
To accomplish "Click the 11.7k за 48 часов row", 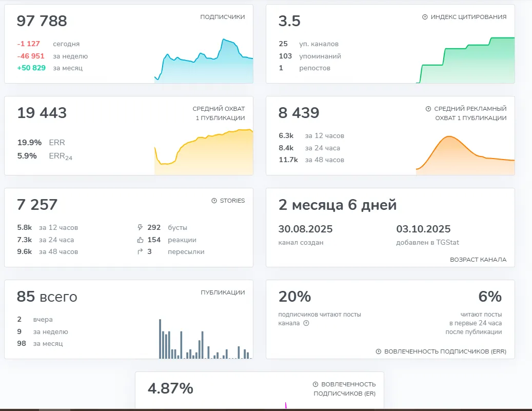I will pos(311,160).
